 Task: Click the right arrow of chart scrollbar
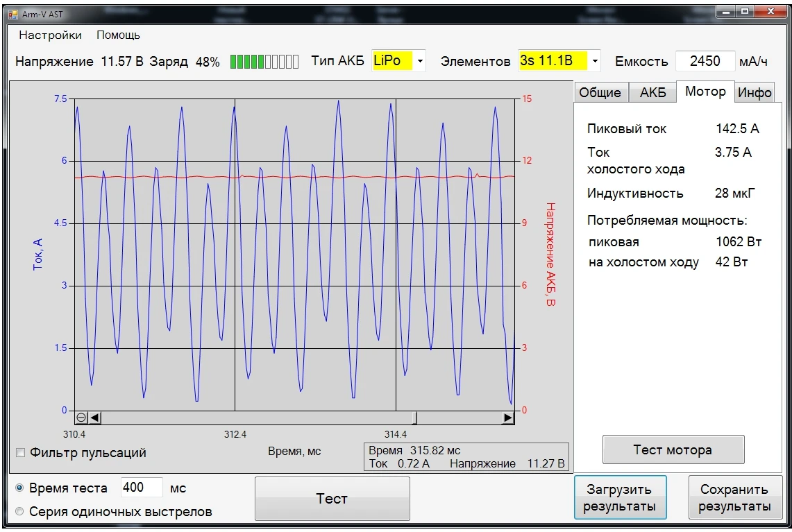point(508,418)
